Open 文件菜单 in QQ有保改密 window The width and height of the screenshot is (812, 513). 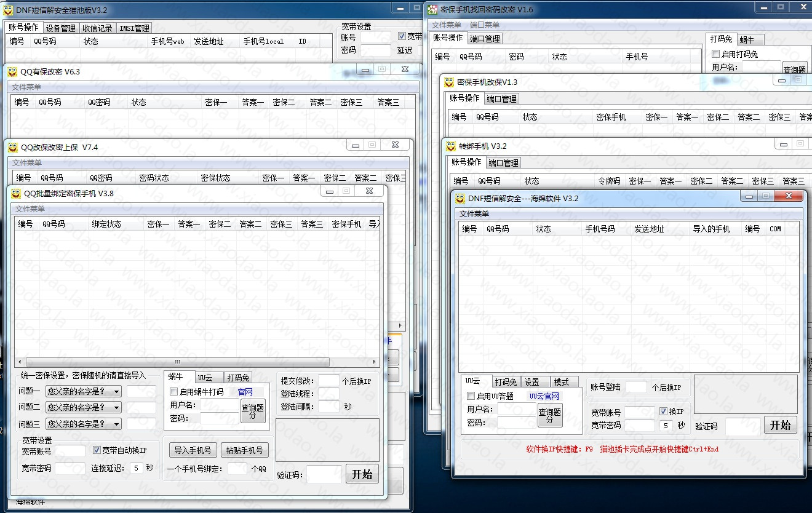coord(26,87)
